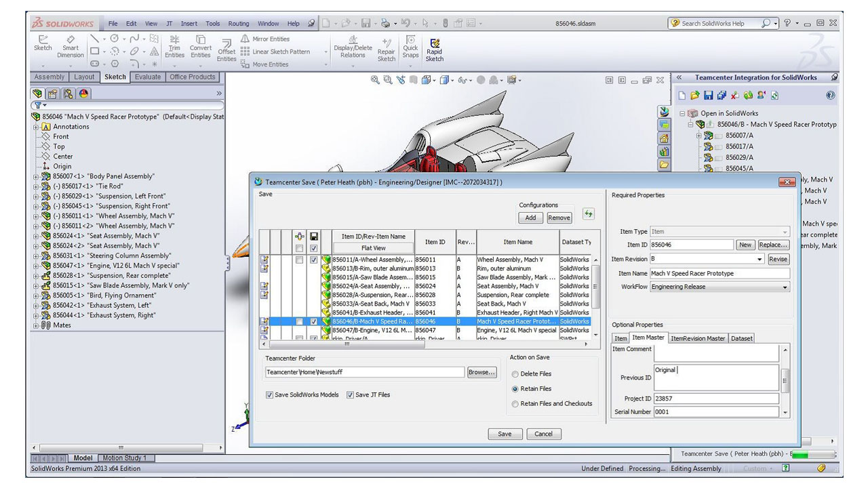
Task: Select the Sketch tool in the ribbon
Action: [x=43, y=43]
